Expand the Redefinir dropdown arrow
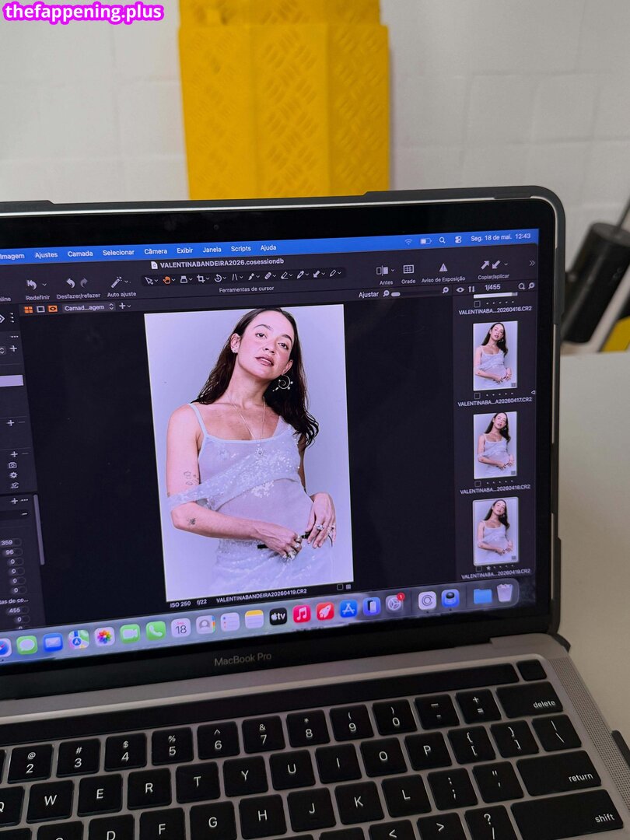The height and width of the screenshot is (840, 630). [44, 284]
